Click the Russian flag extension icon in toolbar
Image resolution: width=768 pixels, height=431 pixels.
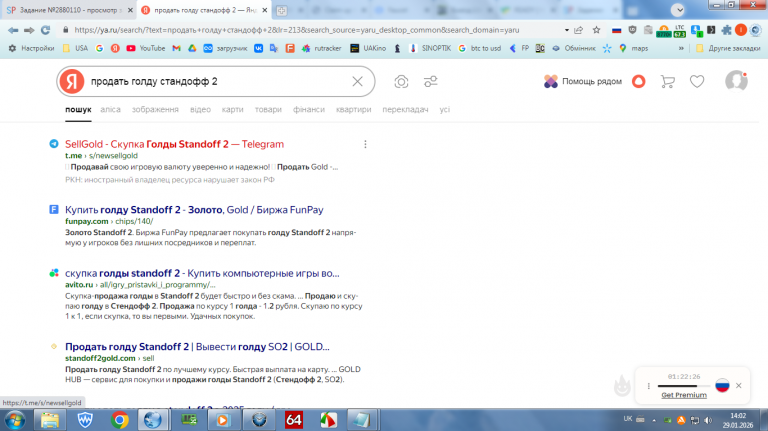(x=617, y=30)
